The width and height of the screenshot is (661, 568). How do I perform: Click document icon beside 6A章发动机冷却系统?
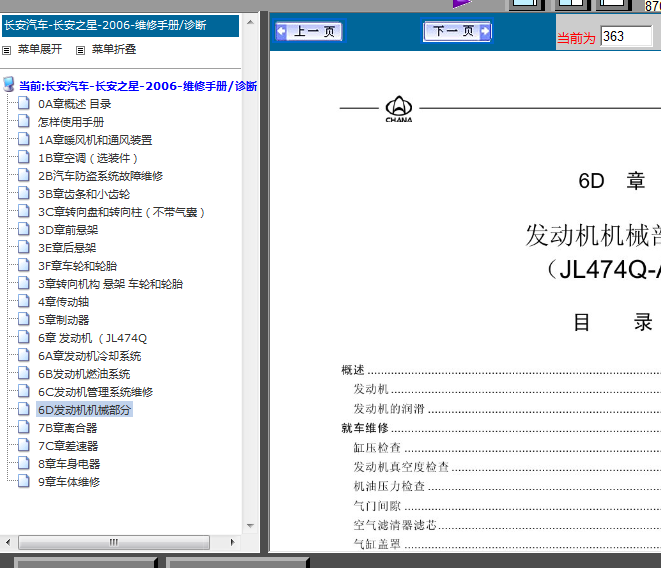[24, 355]
